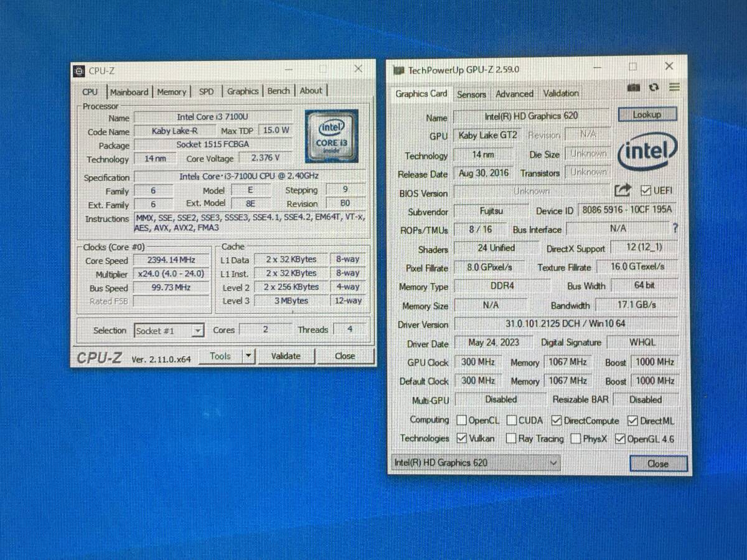Viewport: 747px width, 560px height.
Task: Click the Bus Speed value 99.73 MHz
Action: click(172, 287)
